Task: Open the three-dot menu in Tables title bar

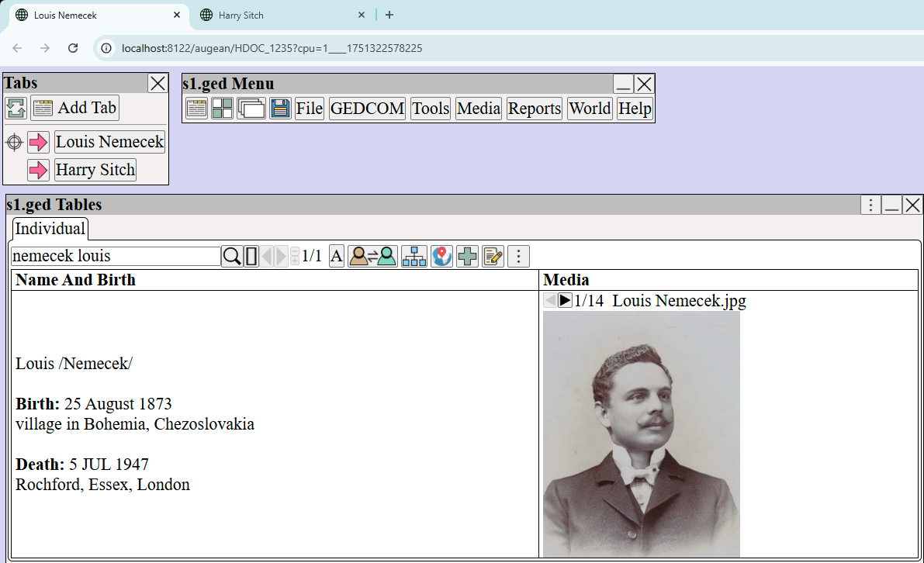Action: tap(870, 205)
